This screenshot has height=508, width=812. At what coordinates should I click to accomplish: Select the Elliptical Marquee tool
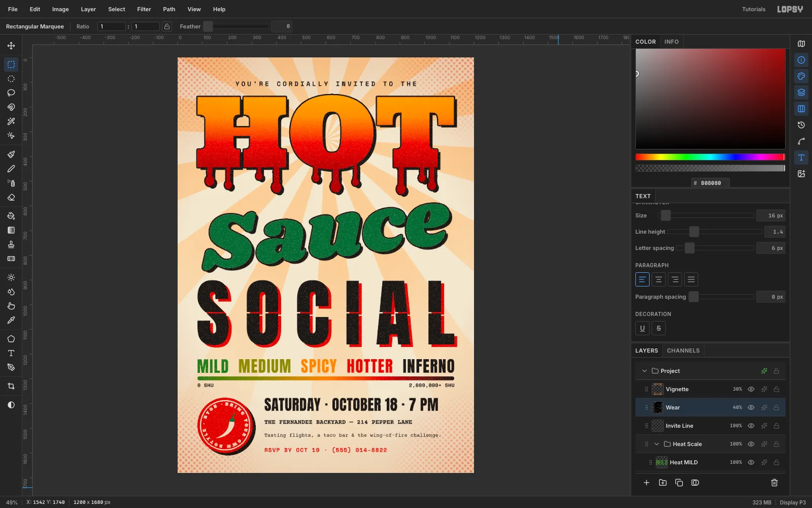pos(11,79)
